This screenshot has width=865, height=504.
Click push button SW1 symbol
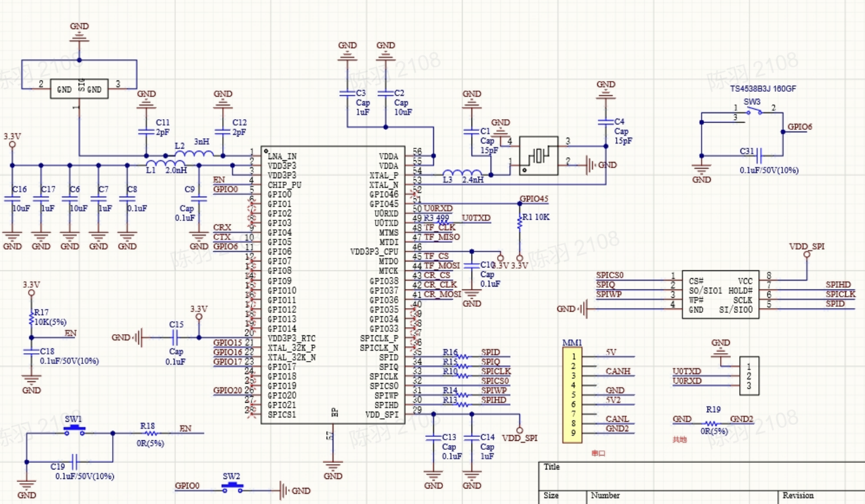point(75,431)
